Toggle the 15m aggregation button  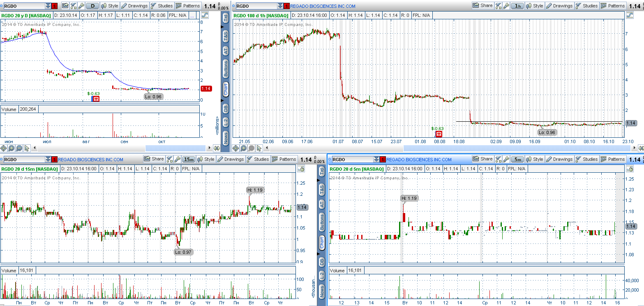coord(189,159)
